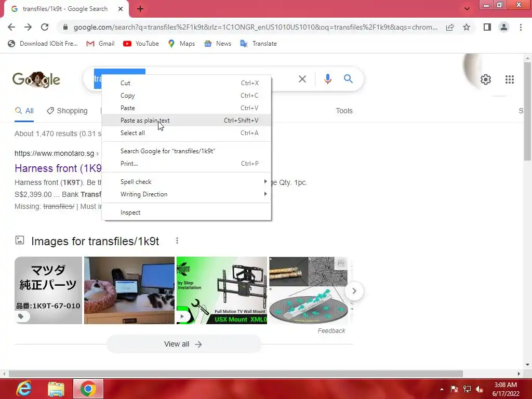
Task: Open the USX Mount TV wall mount thumbnail
Action: (221, 290)
